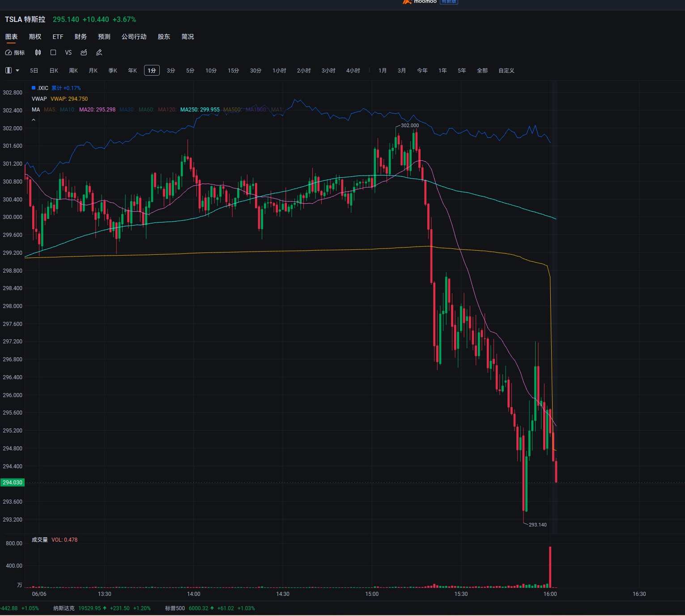Click the MA20: 295.298 legend value
Viewport: 685px width, 616px height.
[x=97, y=110]
